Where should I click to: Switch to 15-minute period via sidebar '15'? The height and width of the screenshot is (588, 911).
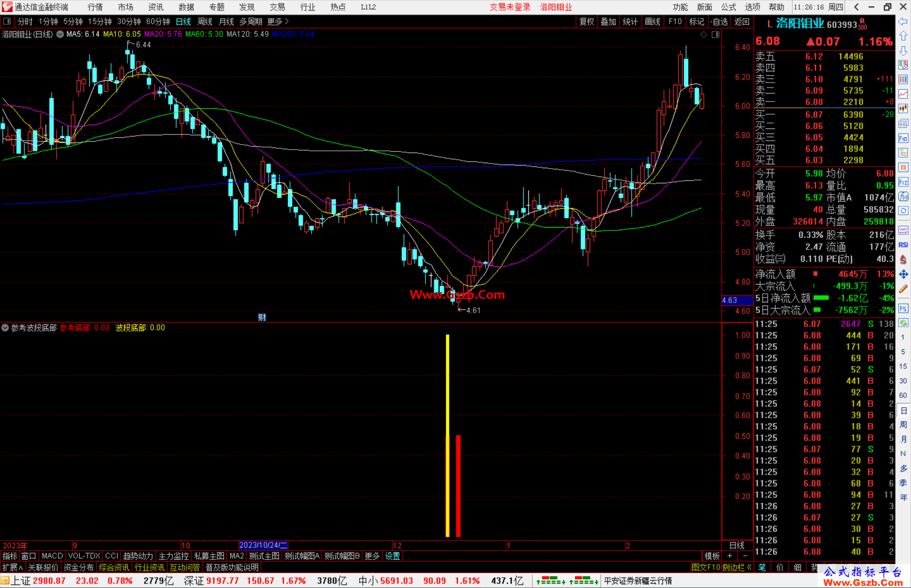(x=903, y=366)
